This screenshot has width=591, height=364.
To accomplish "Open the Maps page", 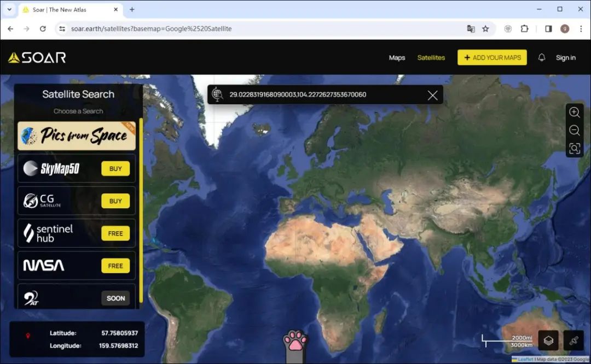I will (397, 57).
